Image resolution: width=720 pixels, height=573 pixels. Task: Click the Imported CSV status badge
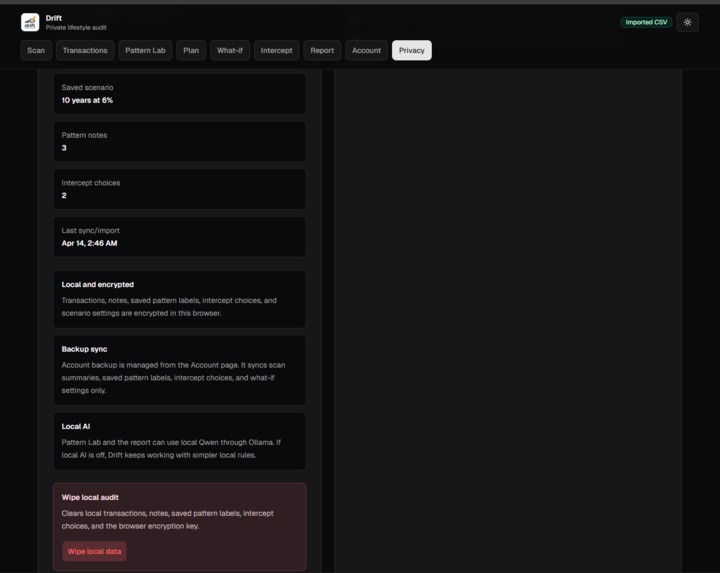point(646,22)
